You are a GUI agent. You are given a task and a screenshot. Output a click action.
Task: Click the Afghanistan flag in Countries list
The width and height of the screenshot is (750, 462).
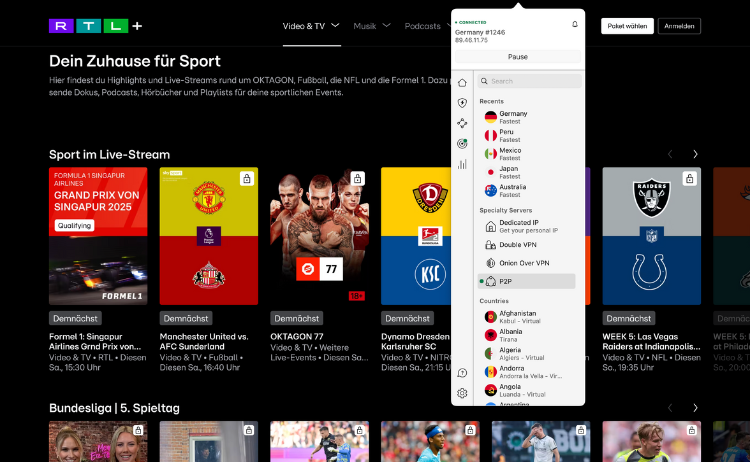(x=490, y=317)
